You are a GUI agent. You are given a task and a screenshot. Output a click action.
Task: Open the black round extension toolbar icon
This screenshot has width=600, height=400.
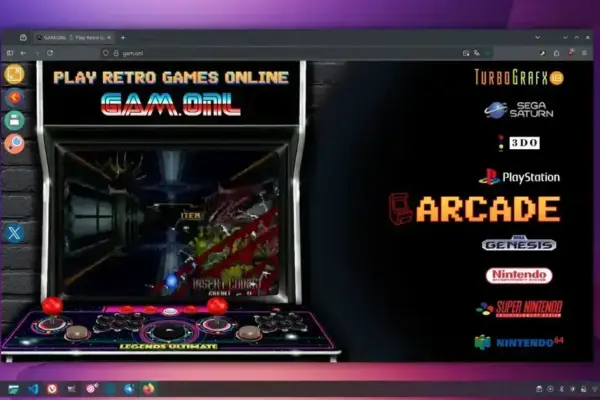542,53
